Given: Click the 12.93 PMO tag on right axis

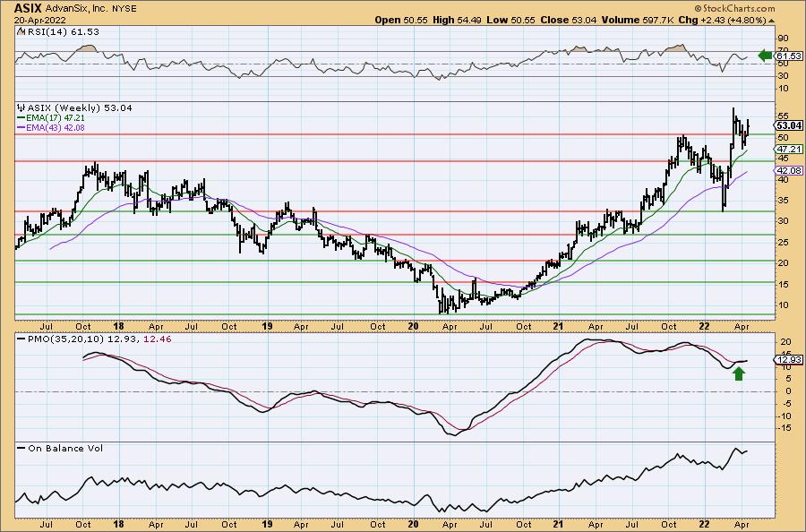Looking at the screenshot, I should (789, 360).
